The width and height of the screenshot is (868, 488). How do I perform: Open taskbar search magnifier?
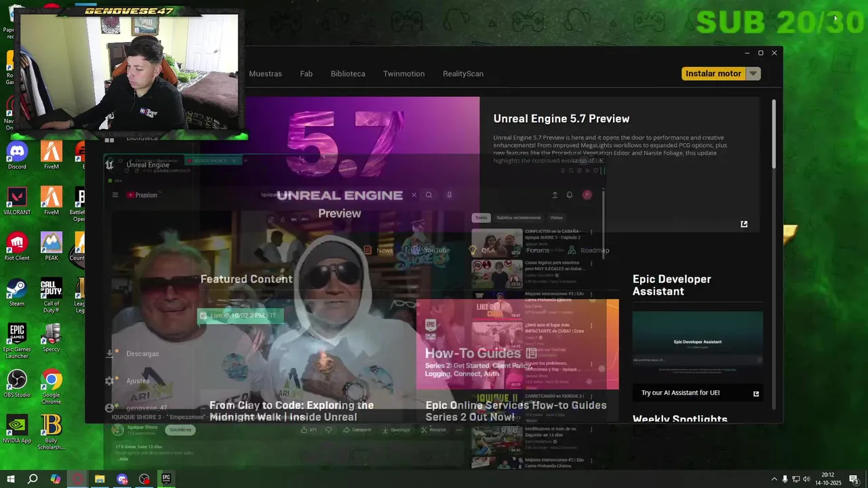coord(33,479)
